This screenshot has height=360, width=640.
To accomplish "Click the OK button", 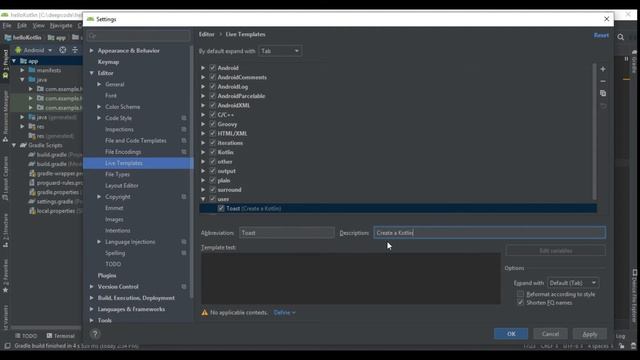I will [x=511, y=334].
